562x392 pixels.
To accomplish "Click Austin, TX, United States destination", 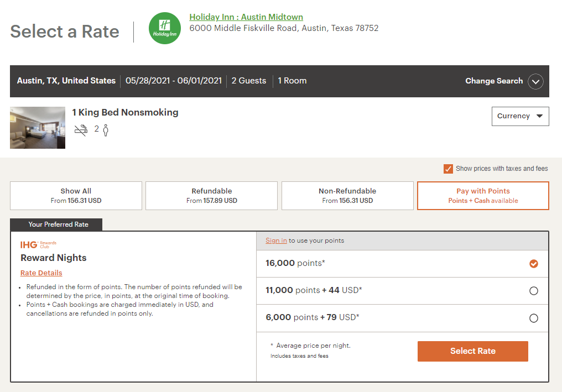I will point(66,81).
